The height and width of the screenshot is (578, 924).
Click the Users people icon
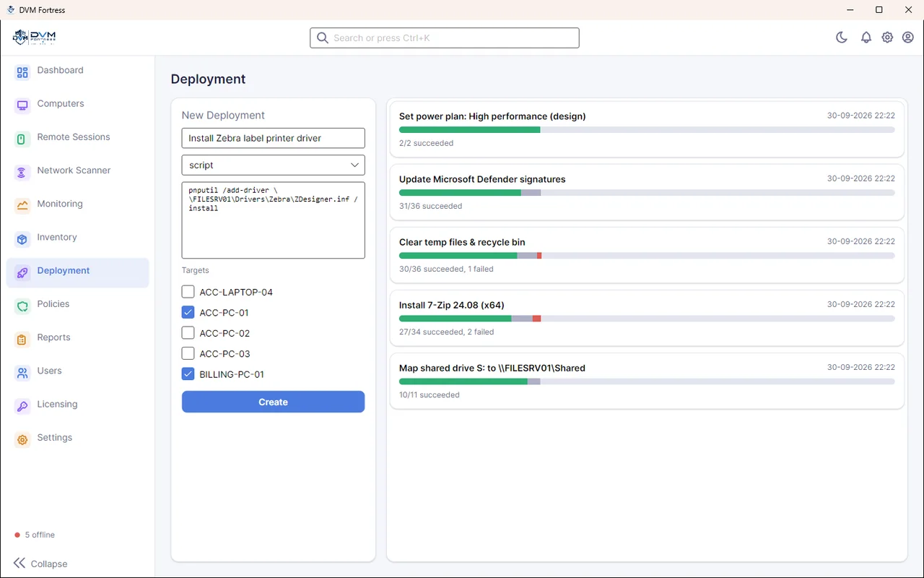(x=22, y=372)
